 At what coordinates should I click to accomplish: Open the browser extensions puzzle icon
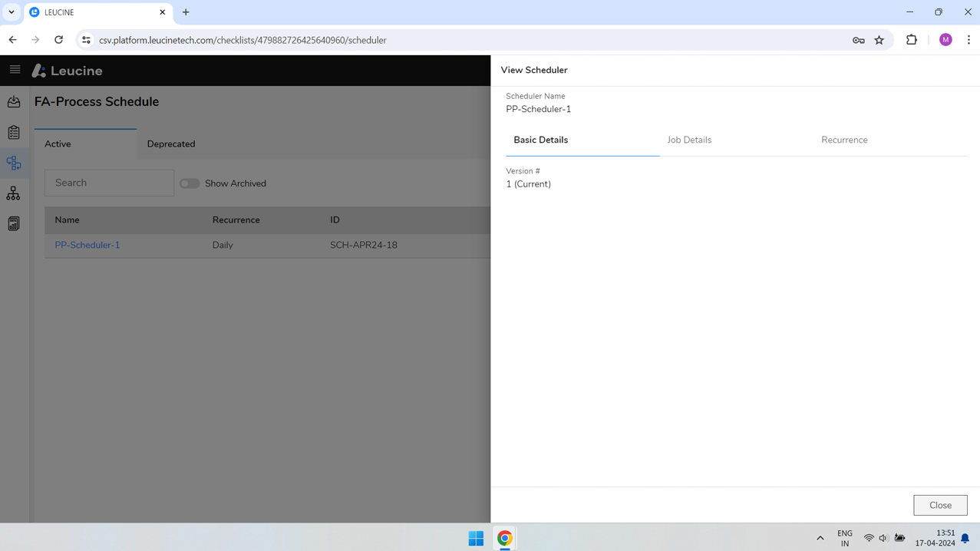[x=912, y=40]
